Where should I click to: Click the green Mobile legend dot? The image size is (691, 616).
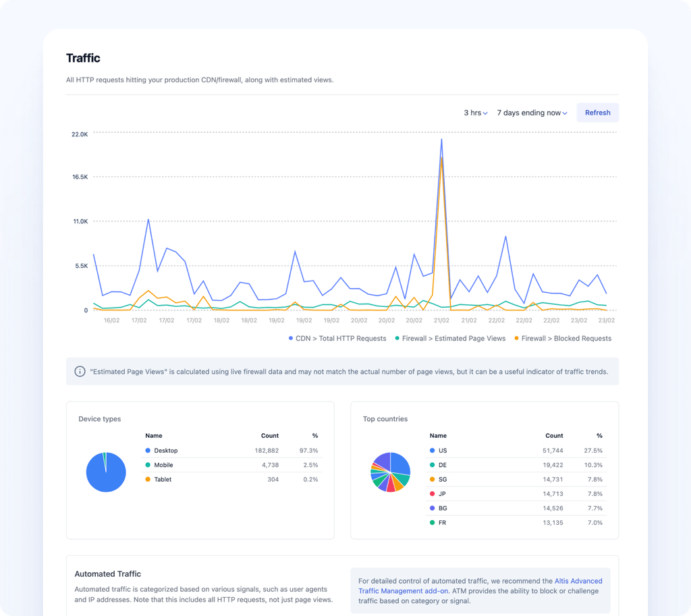coord(148,465)
